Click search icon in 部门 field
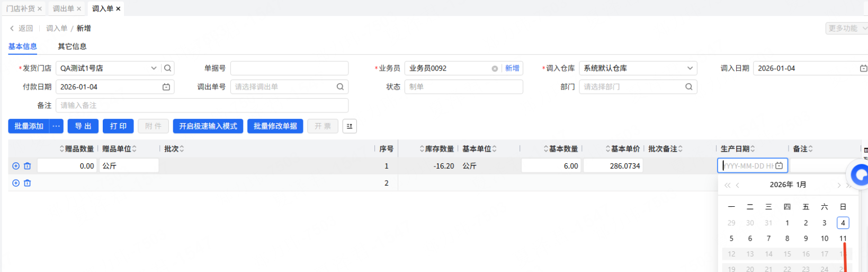This screenshot has height=272, width=868. coord(688,87)
